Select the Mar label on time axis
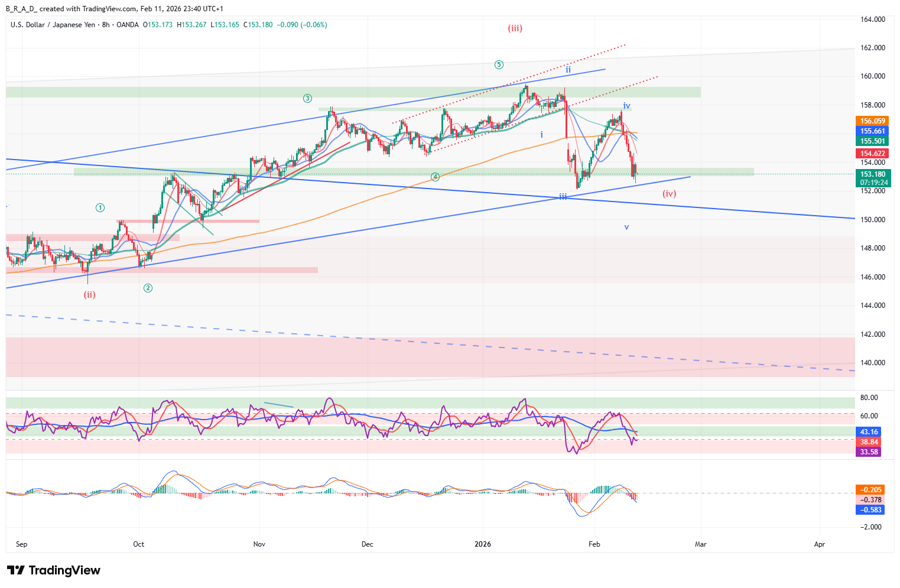Viewport: 900px width, 588px height. tap(700, 544)
